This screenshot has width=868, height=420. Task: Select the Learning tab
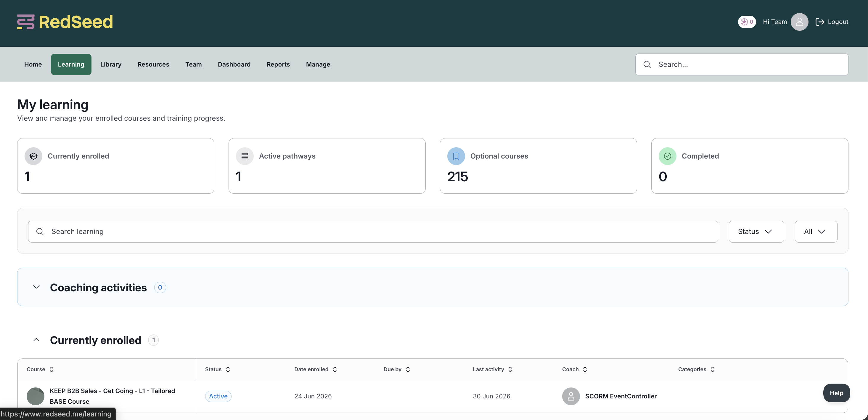(x=71, y=64)
